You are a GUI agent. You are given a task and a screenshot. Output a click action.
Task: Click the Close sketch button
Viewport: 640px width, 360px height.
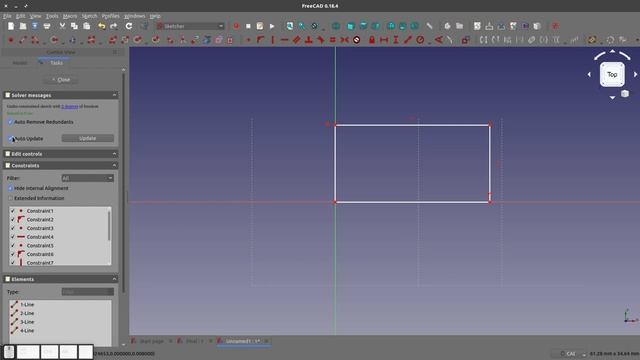61,80
